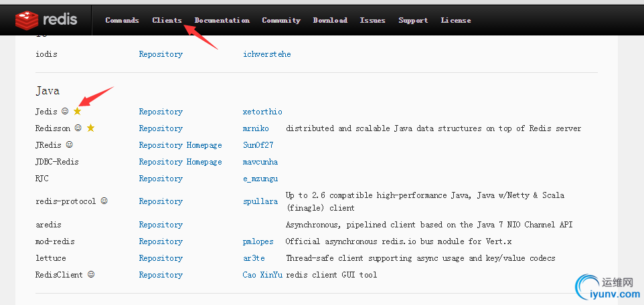Viewport: 644px width, 305px height.
Task: Open the mod-redis Repository link
Action: (x=161, y=241)
